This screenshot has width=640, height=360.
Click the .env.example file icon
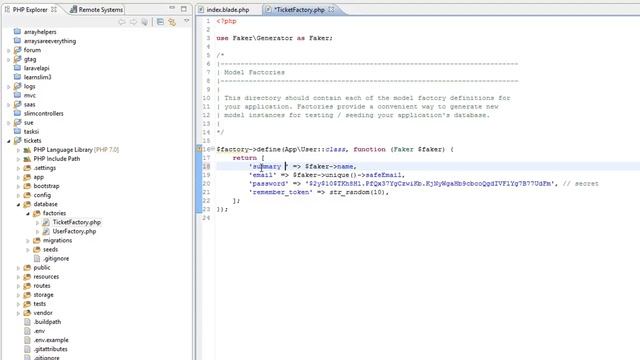pyautogui.click(x=27, y=340)
